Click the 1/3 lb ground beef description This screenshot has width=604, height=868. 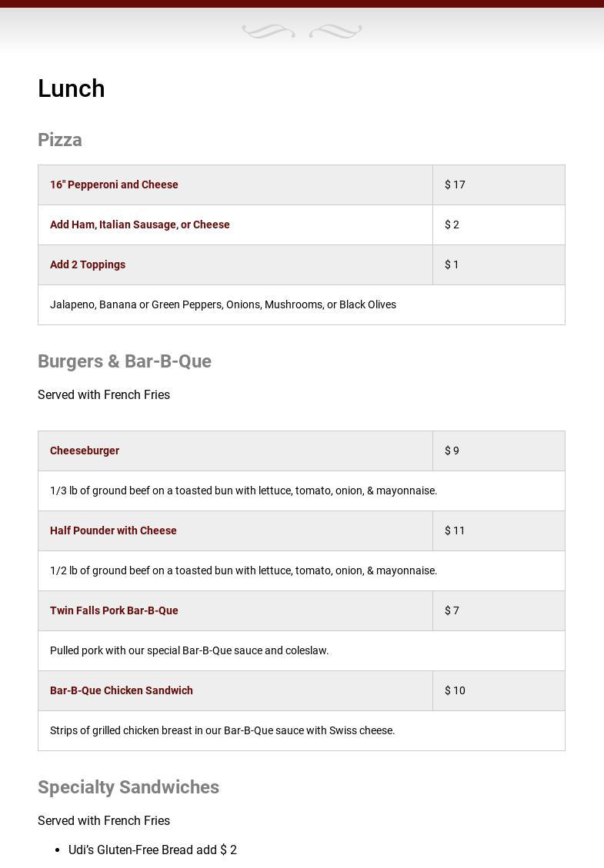point(243,491)
